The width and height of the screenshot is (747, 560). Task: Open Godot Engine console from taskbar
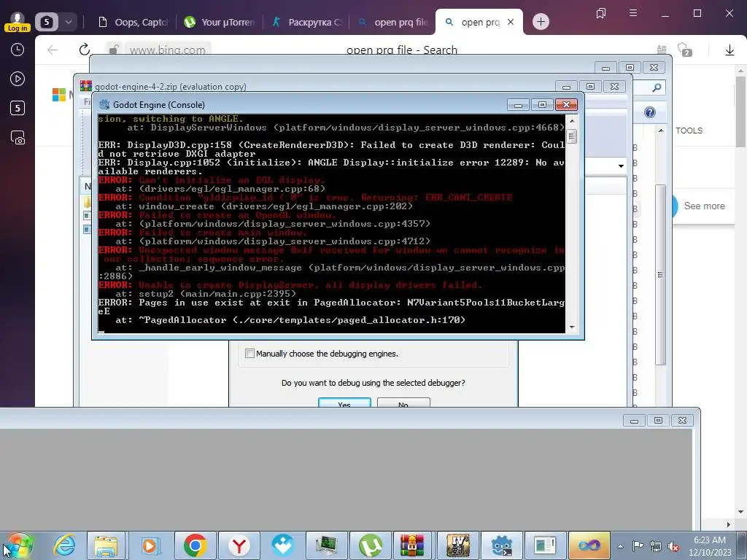click(x=501, y=545)
